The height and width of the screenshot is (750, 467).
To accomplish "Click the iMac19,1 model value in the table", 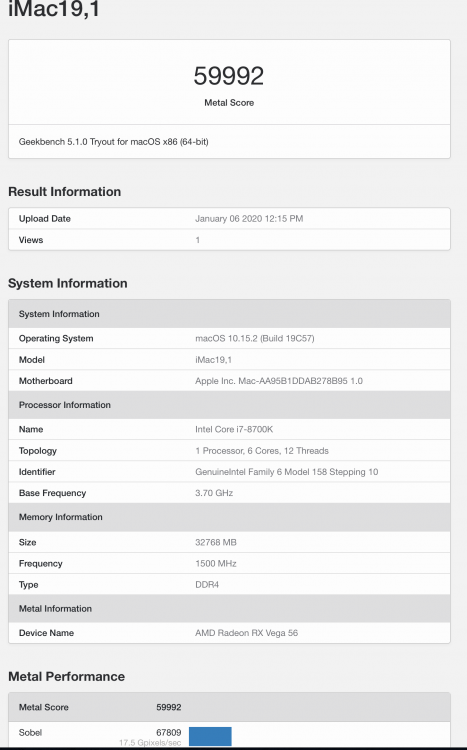I will pyautogui.click(x=213, y=360).
